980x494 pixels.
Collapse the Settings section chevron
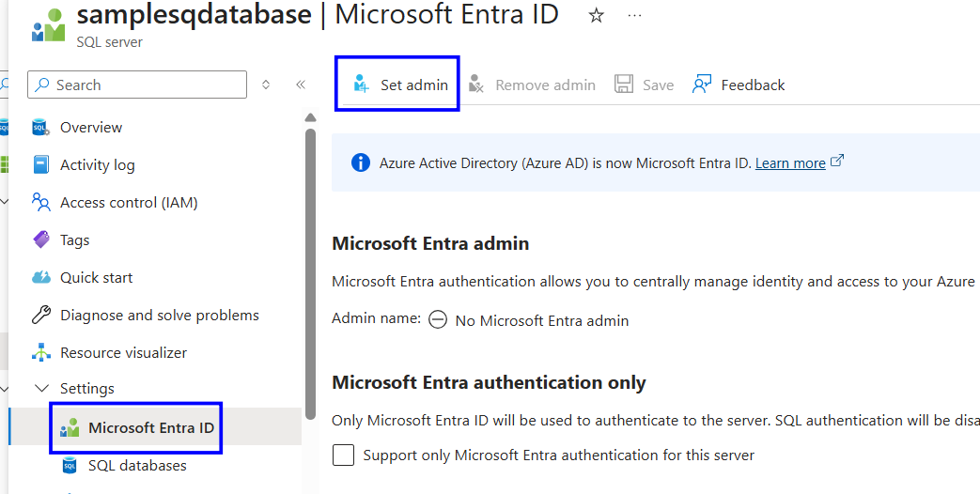tap(42, 389)
